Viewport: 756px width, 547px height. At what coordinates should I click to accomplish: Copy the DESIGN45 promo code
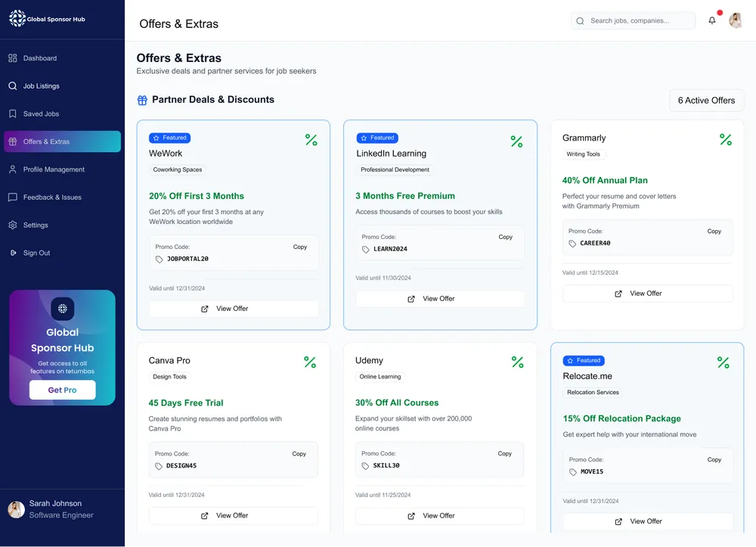point(299,454)
